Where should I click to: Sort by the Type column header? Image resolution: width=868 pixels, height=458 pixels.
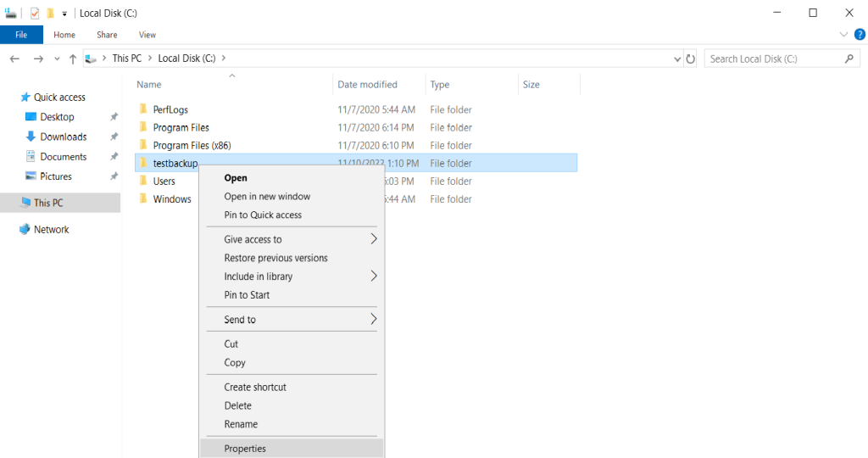coord(440,84)
